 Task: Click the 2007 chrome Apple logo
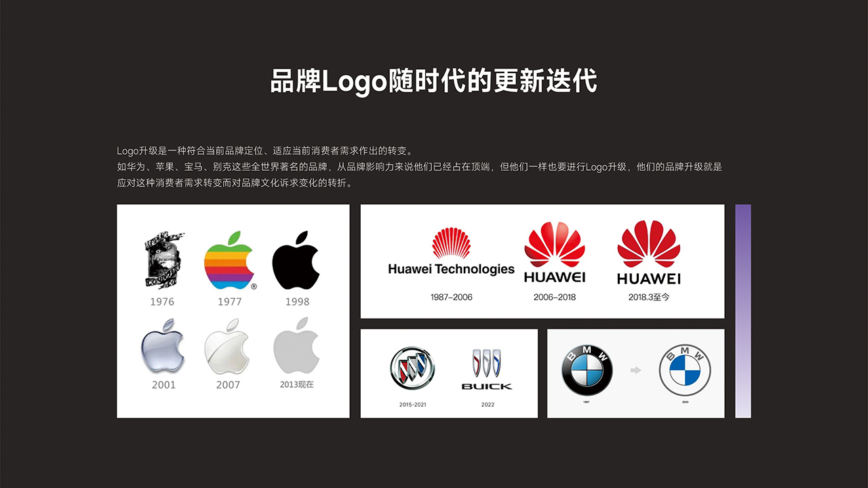227,350
